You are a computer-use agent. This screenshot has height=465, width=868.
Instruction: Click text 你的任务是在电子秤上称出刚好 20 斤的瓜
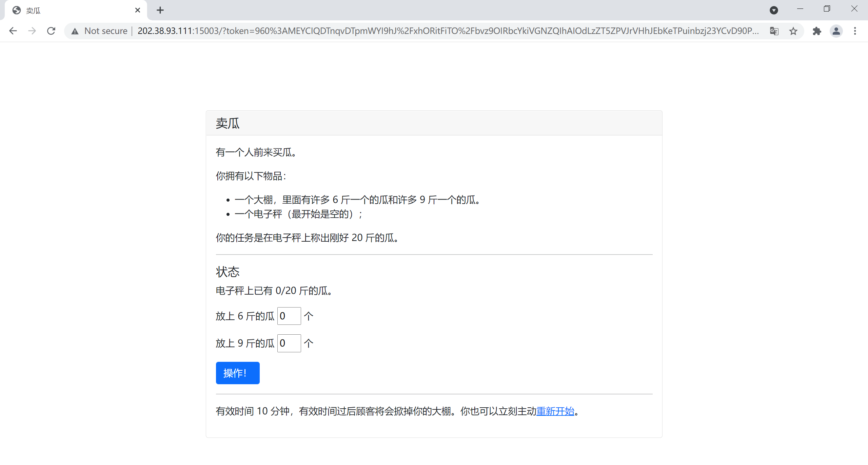[307, 238]
